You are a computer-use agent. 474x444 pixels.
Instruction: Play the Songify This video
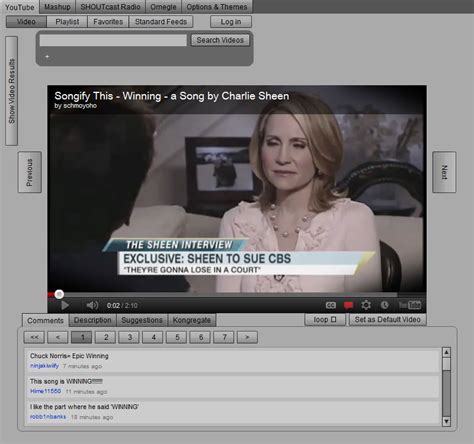[65, 305]
